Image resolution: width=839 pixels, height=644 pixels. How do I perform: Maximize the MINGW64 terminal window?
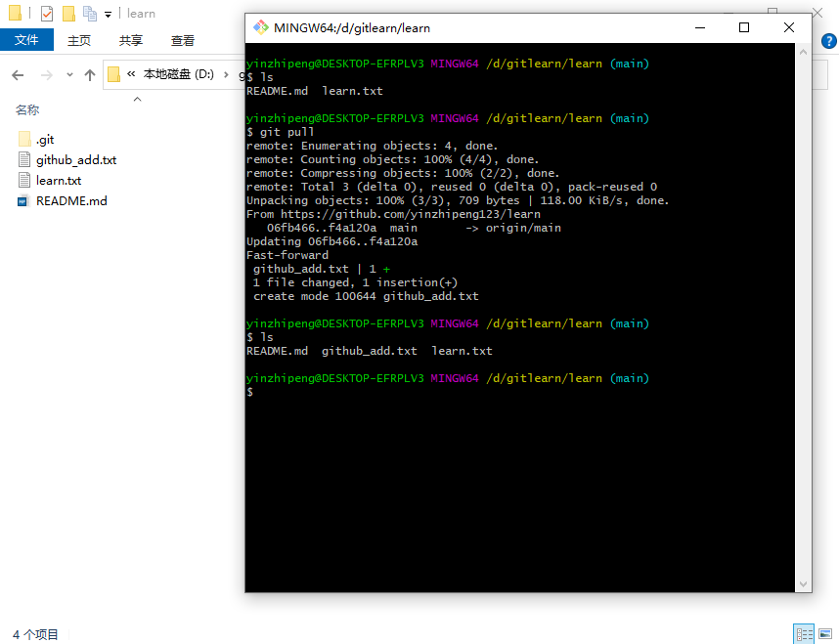click(744, 27)
